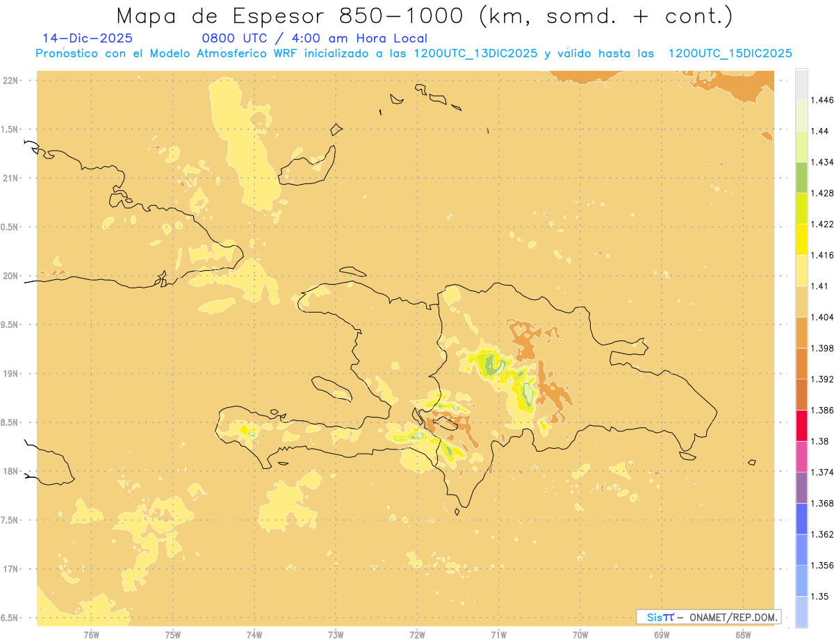Click the purple color band above 1.368
This screenshot has height=644, width=834.
801,488
